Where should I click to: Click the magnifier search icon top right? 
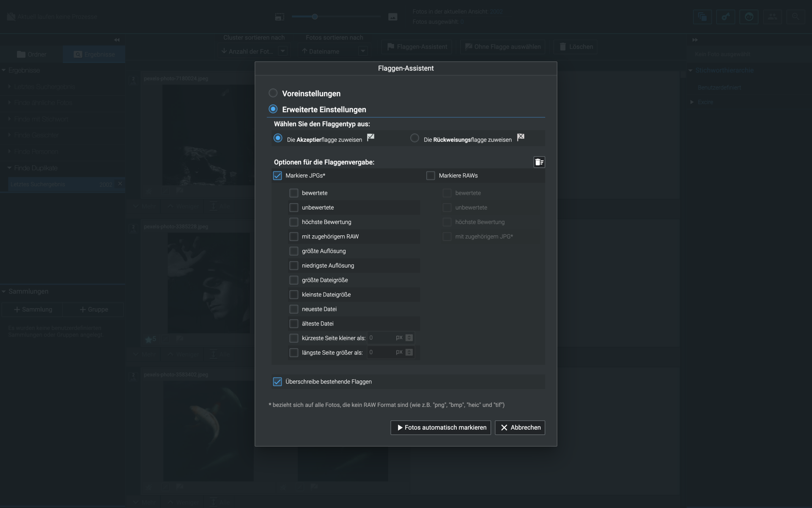click(796, 17)
